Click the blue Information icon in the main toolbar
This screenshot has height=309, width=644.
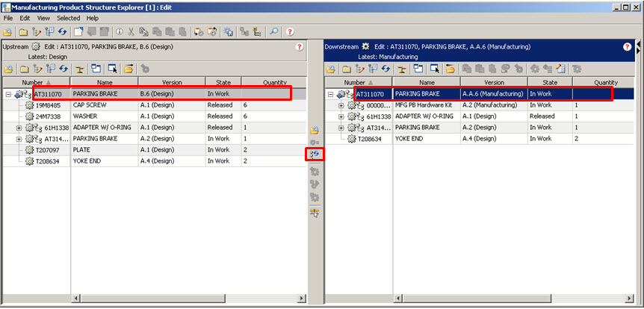tap(120, 31)
